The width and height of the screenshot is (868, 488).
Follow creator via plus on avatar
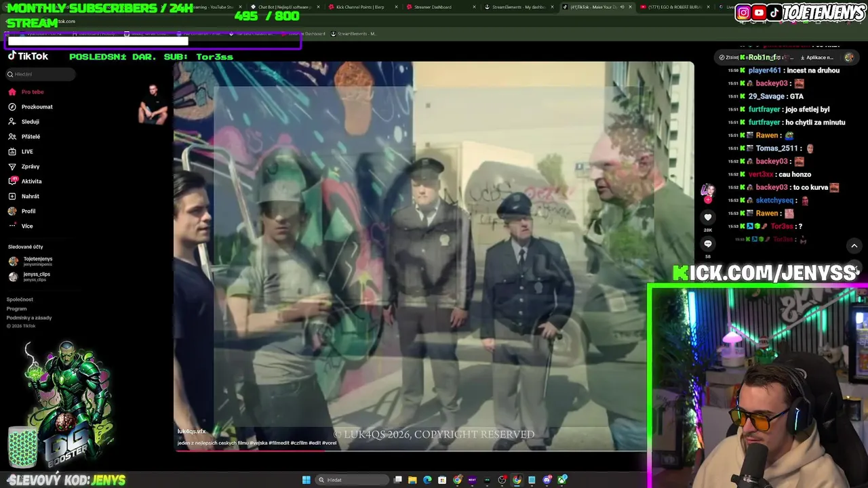(x=707, y=200)
